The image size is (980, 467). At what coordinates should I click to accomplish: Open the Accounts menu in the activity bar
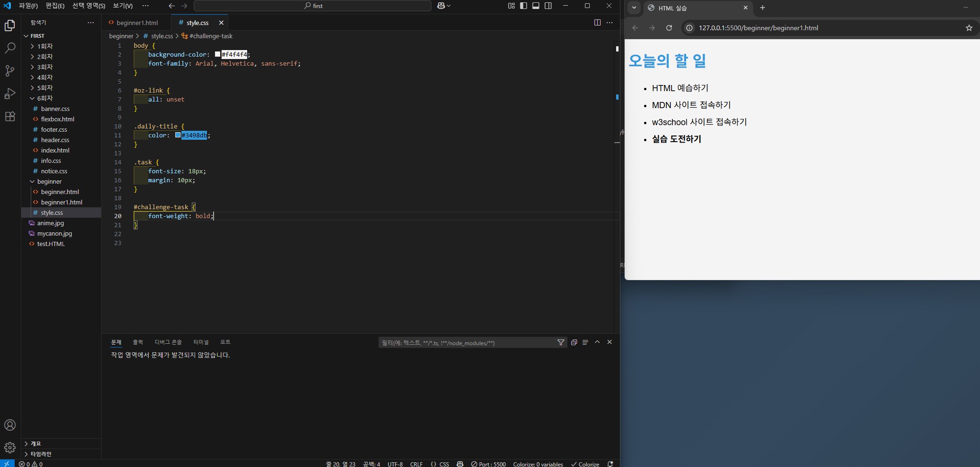(10, 425)
